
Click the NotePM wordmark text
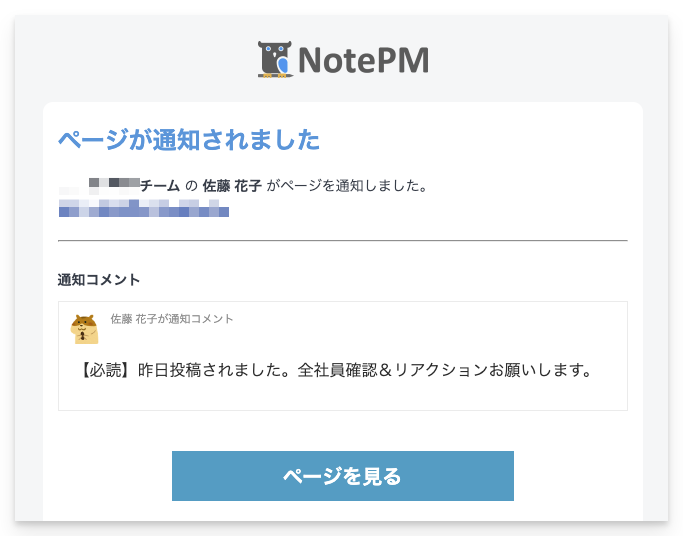click(x=364, y=60)
